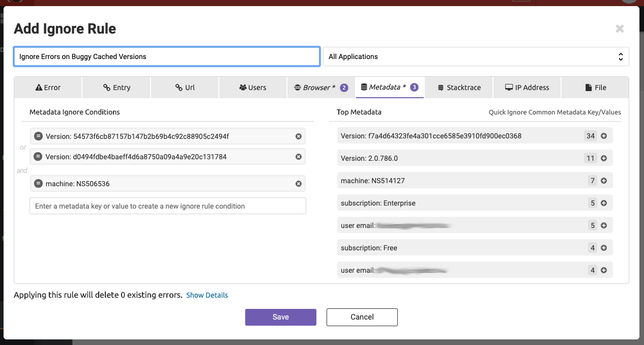The image size is (644, 345).
Task: Click the machine: NS514127 row text
Action: point(373,181)
